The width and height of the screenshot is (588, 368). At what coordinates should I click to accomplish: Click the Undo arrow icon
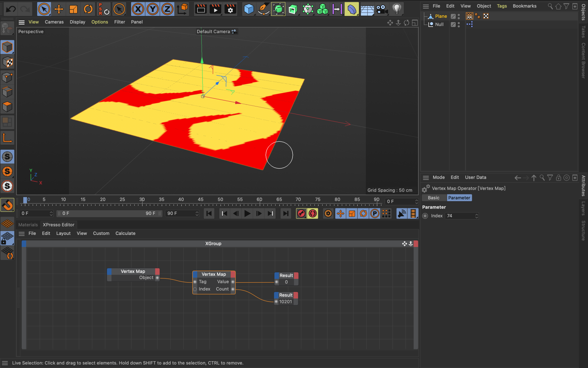[11, 9]
